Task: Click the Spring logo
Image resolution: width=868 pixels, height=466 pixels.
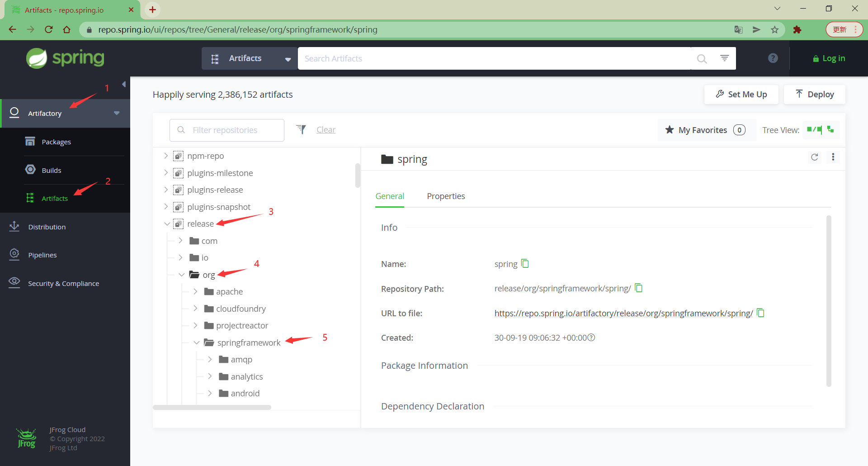Action: [65, 58]
